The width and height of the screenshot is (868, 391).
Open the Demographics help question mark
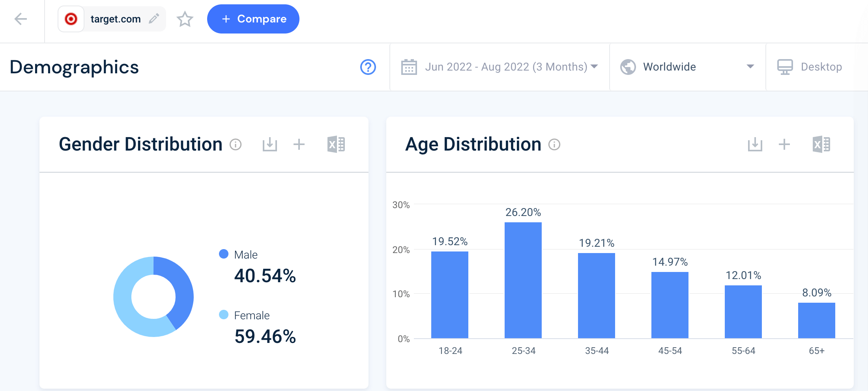point(368,67)
